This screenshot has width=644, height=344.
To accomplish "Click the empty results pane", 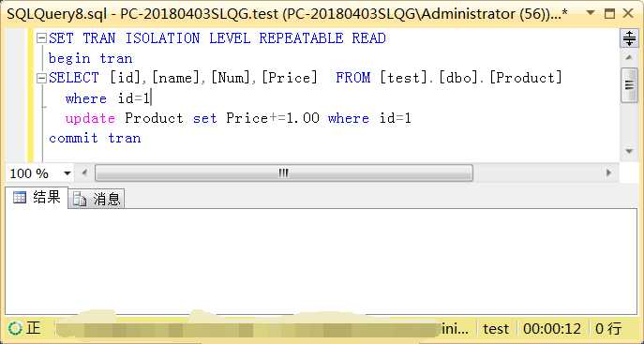I will 322,262.
